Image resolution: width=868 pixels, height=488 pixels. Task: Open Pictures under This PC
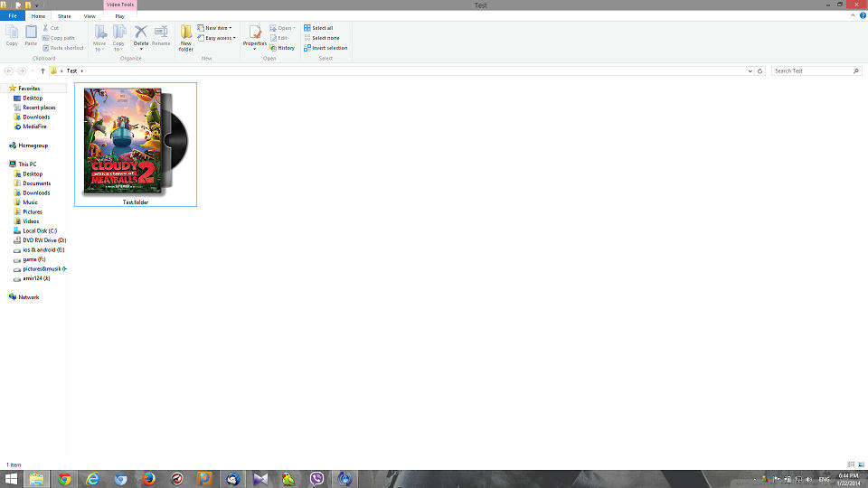[33, 211]
